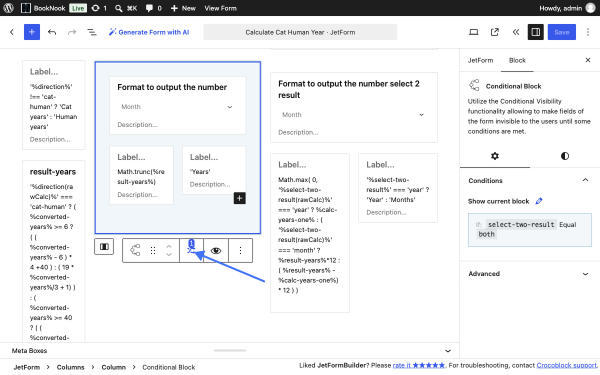Toggle the block inserter plus button
The height and width of the screenshot is (375, 600).
tap(32, 32)
